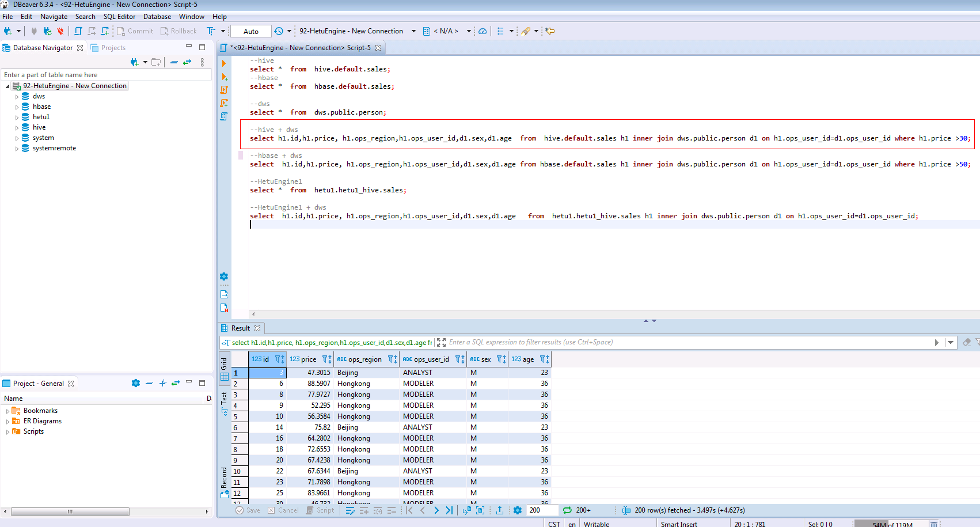Toggle the Record view panel
Screen dimensions: 980x527
[x=225, y=483]
